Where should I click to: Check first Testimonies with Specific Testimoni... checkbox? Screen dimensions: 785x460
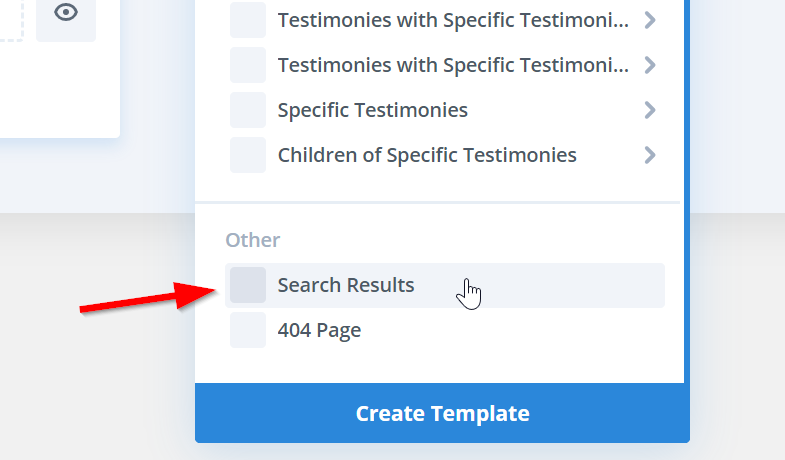[x=248, y=20]
